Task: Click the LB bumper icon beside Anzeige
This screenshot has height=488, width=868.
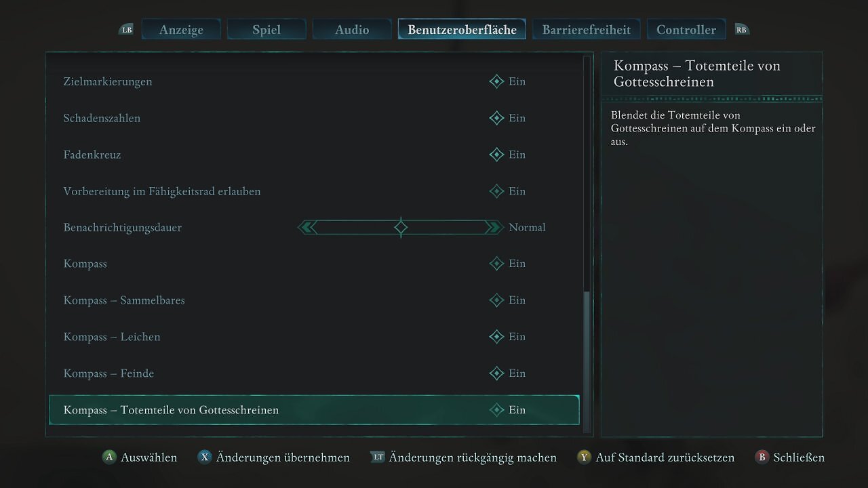Action: tap(126, 30)
